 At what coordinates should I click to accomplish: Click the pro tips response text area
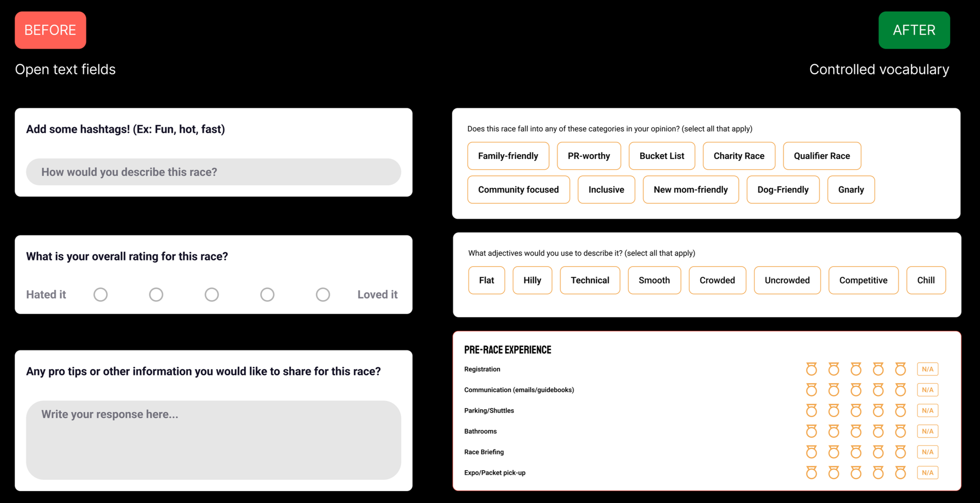pos(213,440)
